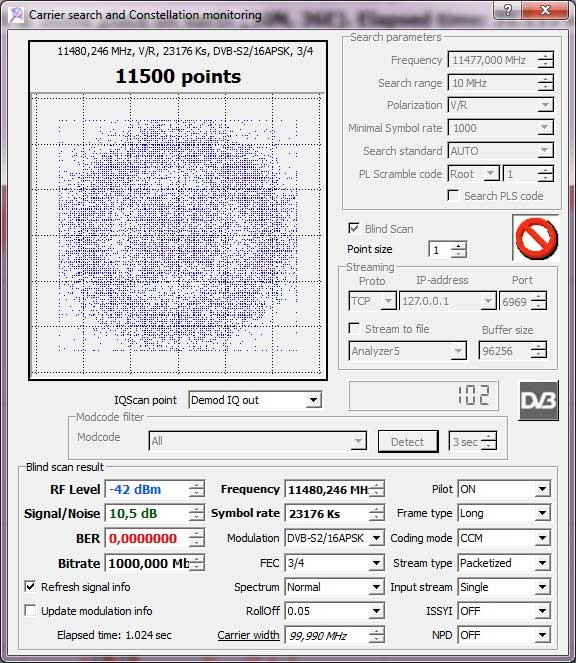This screenshot has width=578, height=663.
Task: Expand the RollOff 0.05 dropdown
Action: [x=376, y=611]
